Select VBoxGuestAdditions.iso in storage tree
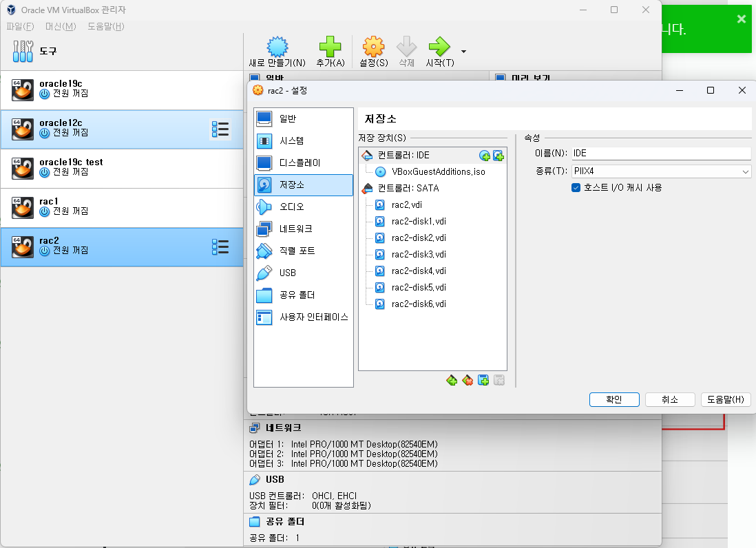The height and width of the screenshot is (548, 756). point(439,171)
